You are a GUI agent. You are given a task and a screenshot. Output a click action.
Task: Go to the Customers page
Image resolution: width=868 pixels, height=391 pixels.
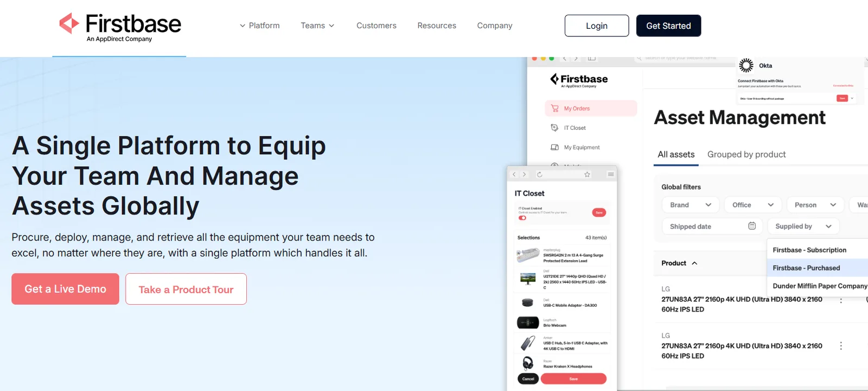(376, 26)
